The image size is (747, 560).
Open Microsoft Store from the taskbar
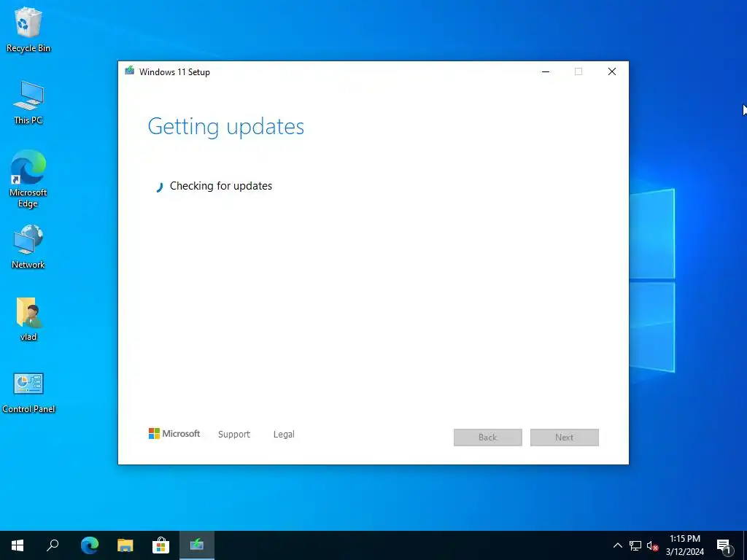click(161, 545)
